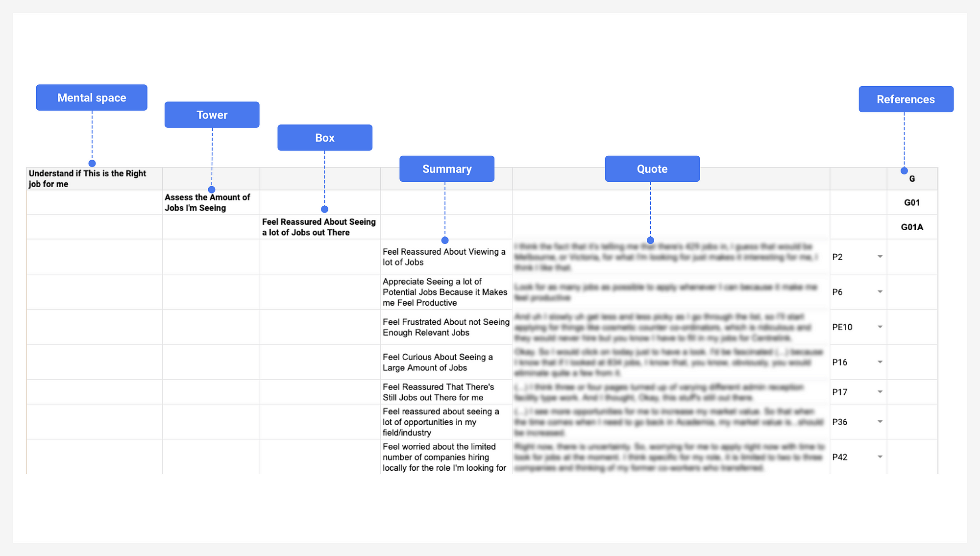The width and height of the screenshot is (980, 556).
Task: Select cell 'Feel Reassured About Seeing a lot of Jobs out There'
Action: (319, 227)
